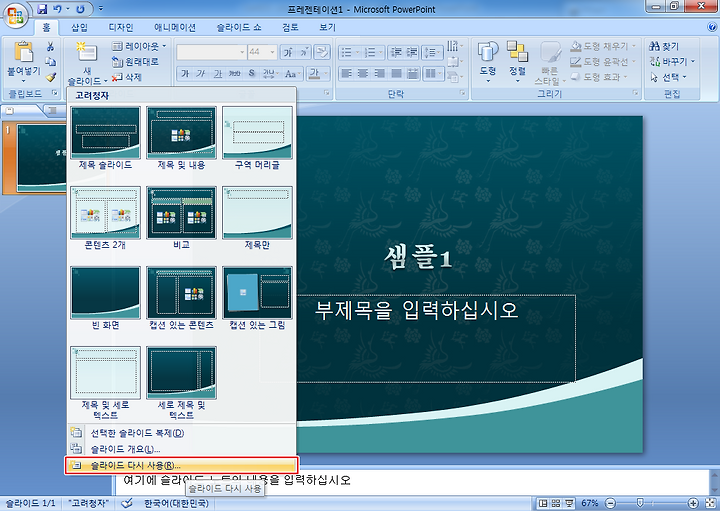The width and height of the screenshot is (720, 511).
Task: Start slide show from status bar icon
Action: coord(570,503)
